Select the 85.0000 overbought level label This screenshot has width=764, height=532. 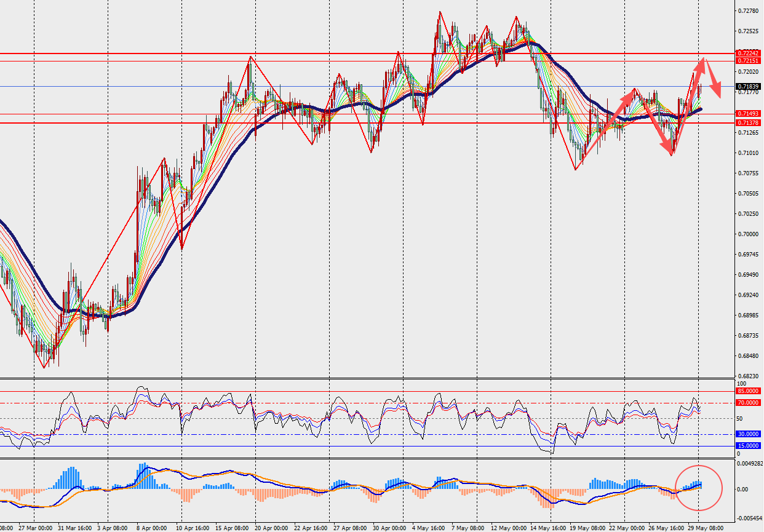click(x=748, y=391)
